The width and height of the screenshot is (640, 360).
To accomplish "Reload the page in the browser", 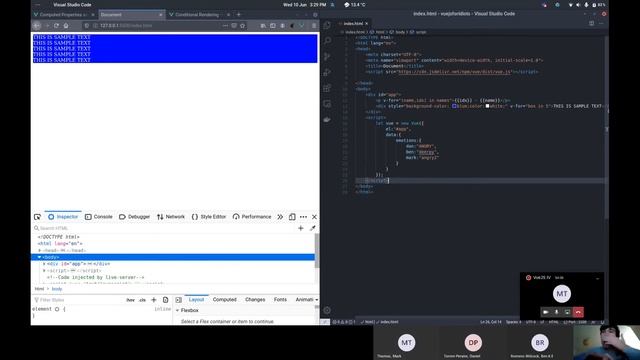I will (56, 25).
